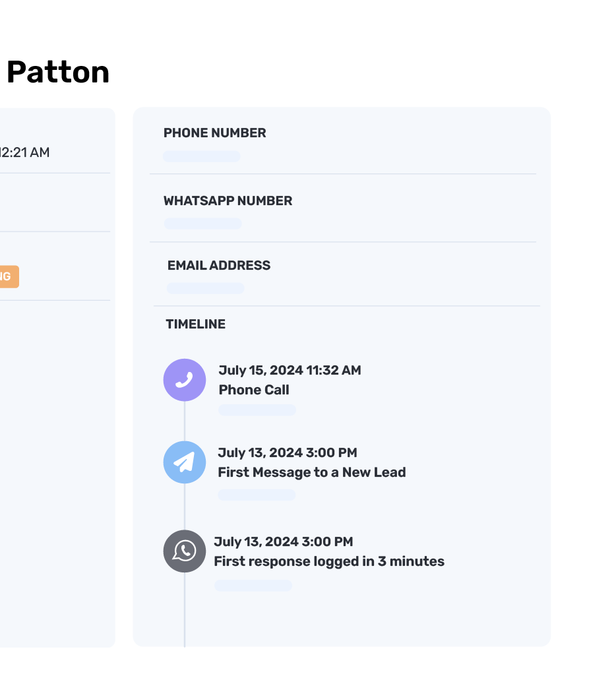This screenshot has height=674, width=616.
Task: Open the Phone Call timeline entry
Action: click(x=254, y=390)
